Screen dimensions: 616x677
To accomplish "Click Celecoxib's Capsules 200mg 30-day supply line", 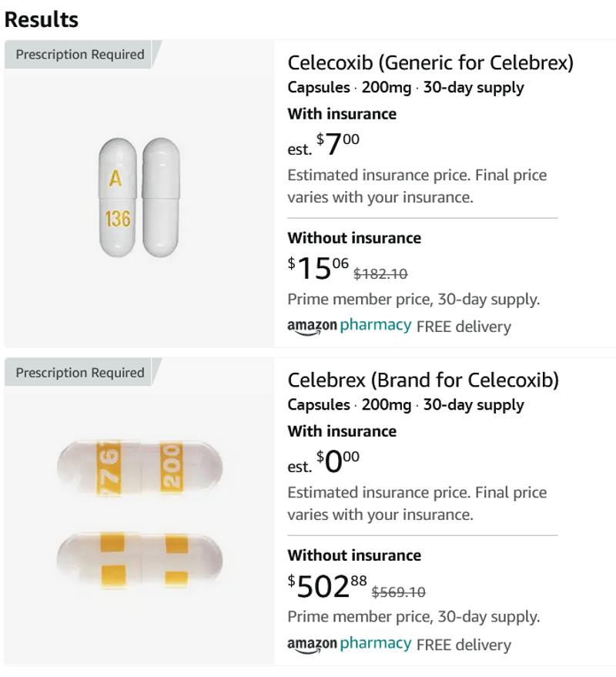I will (406, 88).
